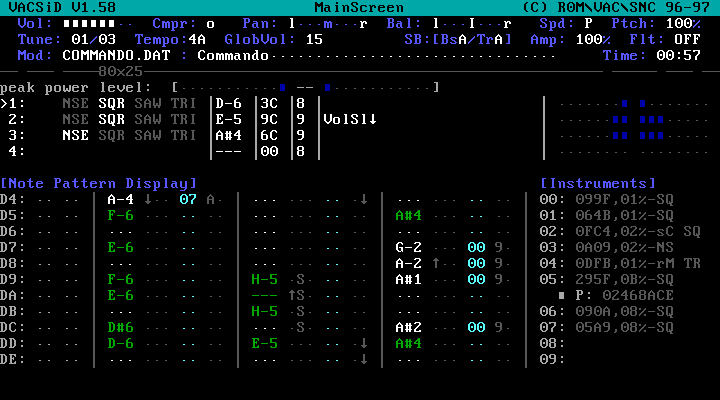The width and height of the screenshot is (720, 400).
Task: Select instrument 03: 0A09,02%-NS
Action: (607, 248)
